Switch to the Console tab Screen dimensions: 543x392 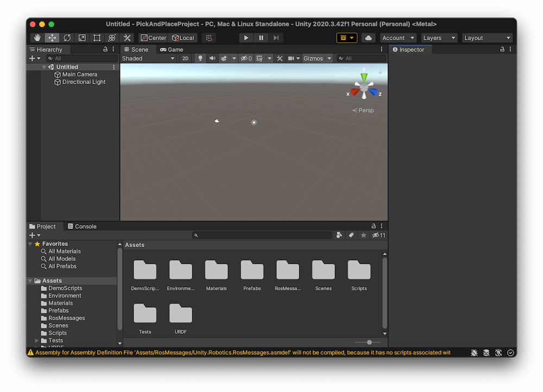coord(82,226)
